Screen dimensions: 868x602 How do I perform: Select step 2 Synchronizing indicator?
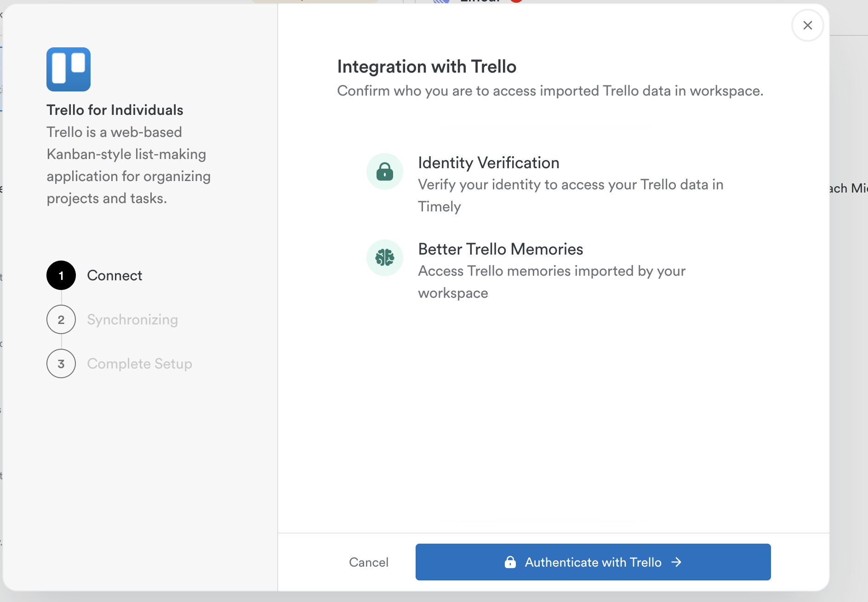point(61,319)
